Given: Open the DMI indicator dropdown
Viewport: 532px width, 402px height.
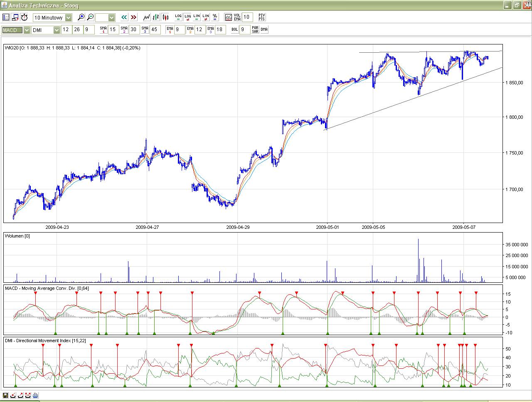Looking at the screenshot, I should (x=46, y=30).
